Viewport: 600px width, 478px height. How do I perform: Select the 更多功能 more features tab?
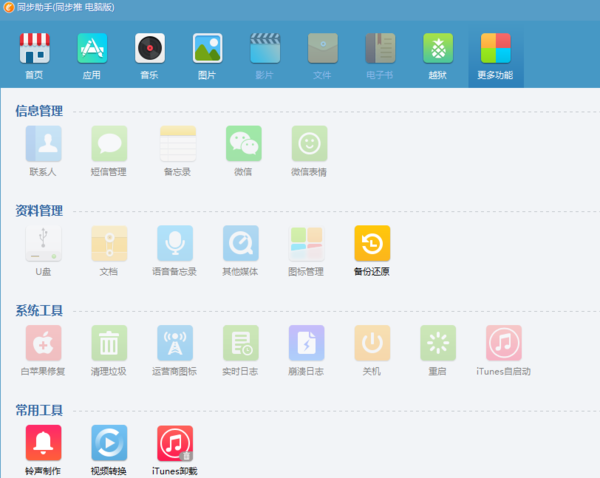(496, 56)
